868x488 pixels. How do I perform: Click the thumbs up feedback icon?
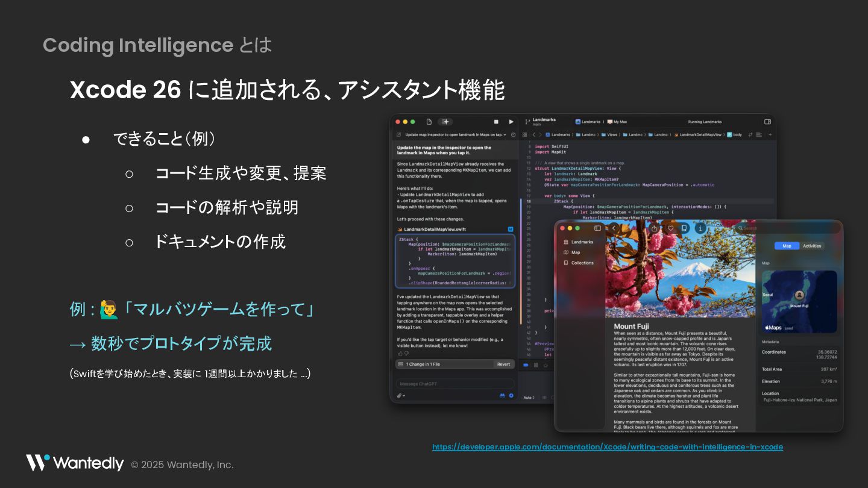tap(400, 354)
